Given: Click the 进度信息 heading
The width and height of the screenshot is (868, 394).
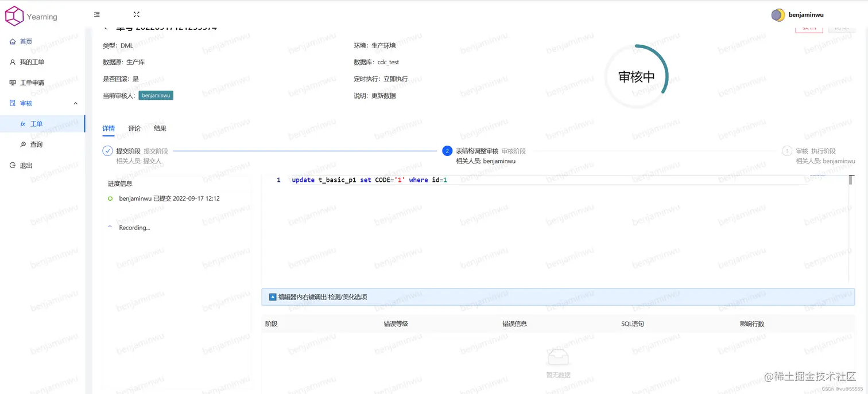Looking at the screenshot, I should [120, 184].
